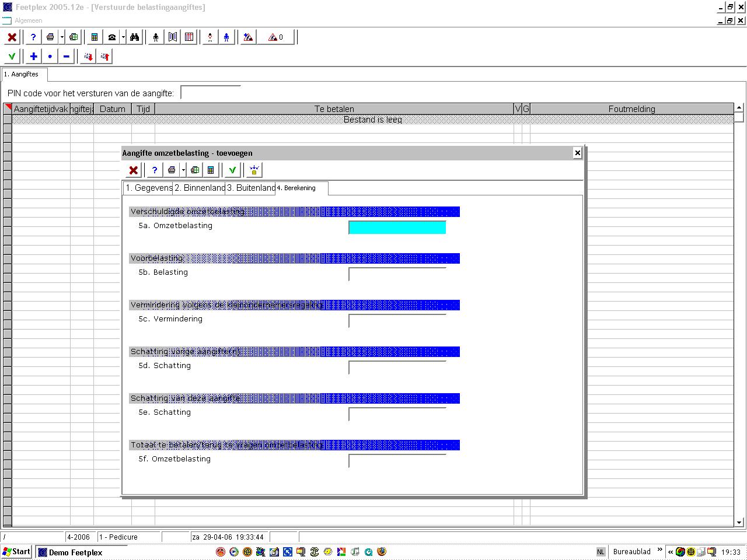Image resolution: width=747 pixels, height=560 pixels.
Task: Open the 3. Buitenland tab
Action: coord(251,188)
